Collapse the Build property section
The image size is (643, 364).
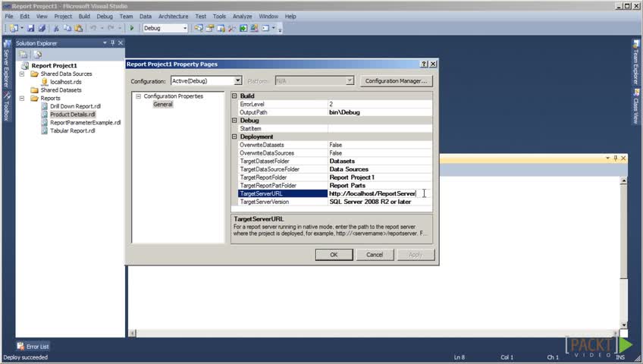(x=234, y=96)
